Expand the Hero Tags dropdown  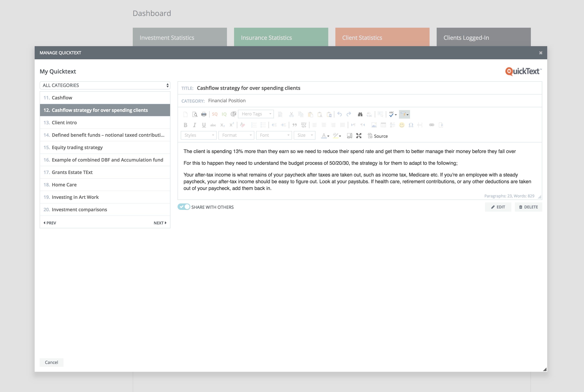pos(256,114)
